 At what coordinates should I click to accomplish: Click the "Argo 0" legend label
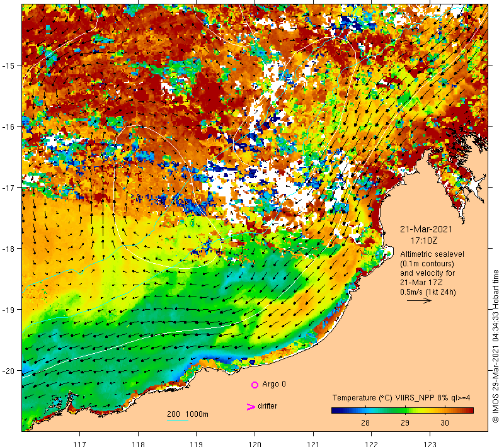coord(274,384)
